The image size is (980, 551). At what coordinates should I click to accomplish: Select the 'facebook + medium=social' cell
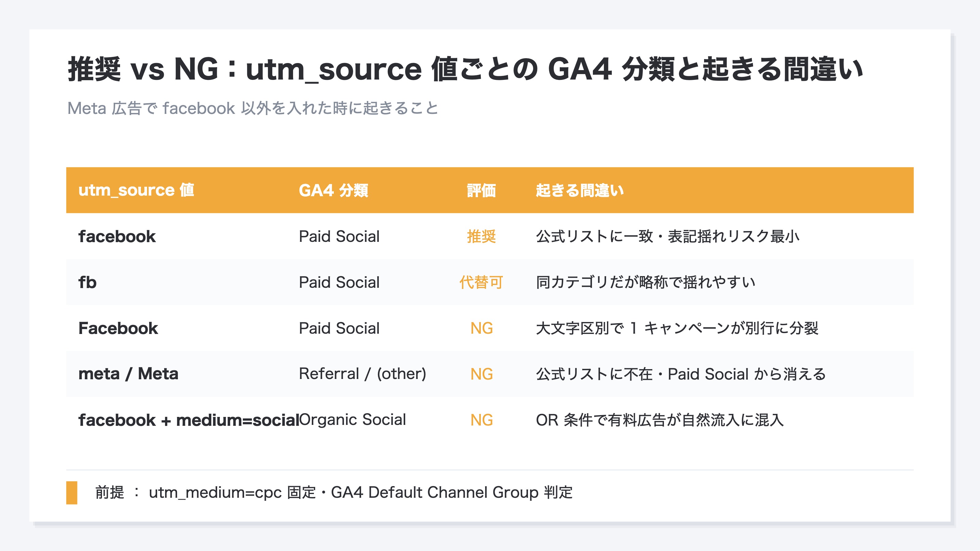pos(189,420)
